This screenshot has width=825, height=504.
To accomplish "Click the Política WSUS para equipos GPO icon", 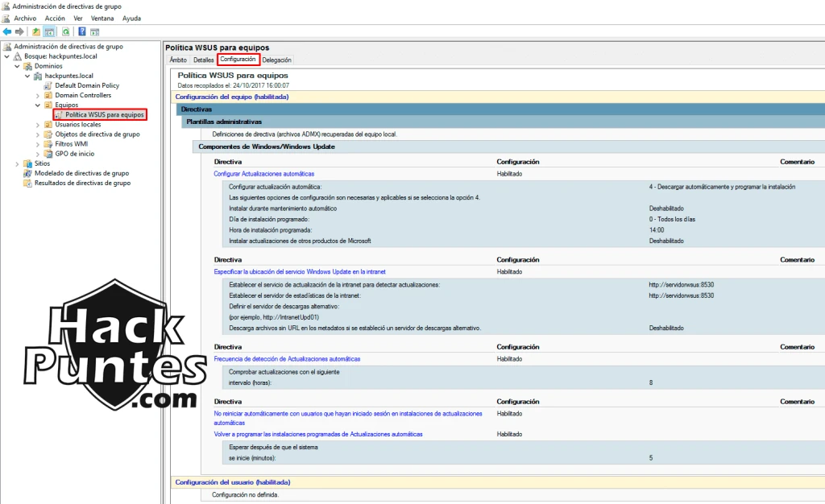I will click(x=59, y=114).
